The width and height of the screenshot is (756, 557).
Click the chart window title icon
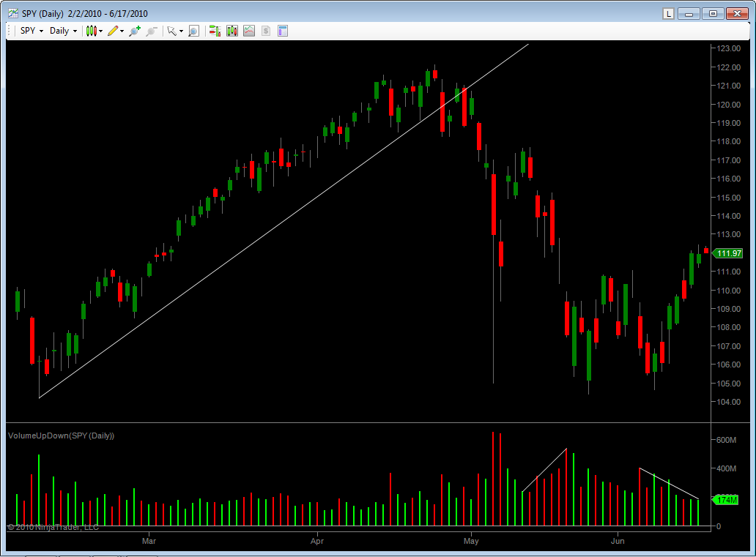tap(13, 13)
